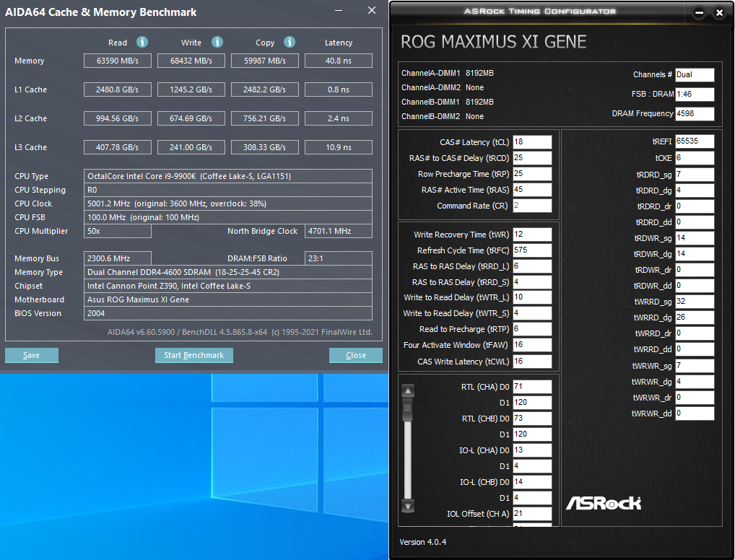
Task: Click the BIOS Version value 2004
Action: pyautogui.click(x=228, y=313)
